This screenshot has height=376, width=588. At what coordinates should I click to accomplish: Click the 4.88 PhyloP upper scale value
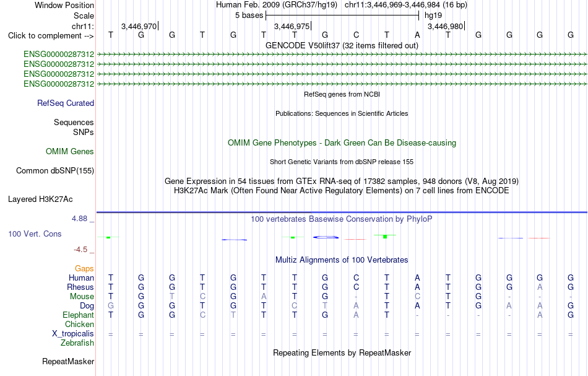click(79, 219)
